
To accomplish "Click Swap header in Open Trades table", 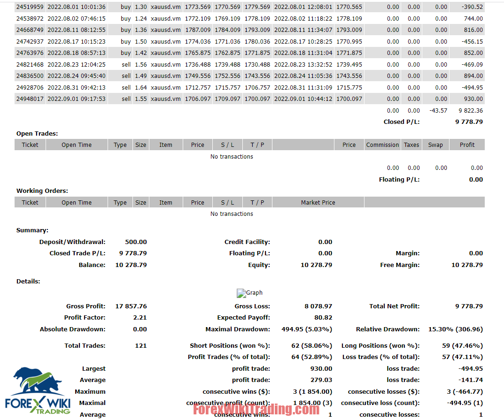I will point(435,145).
